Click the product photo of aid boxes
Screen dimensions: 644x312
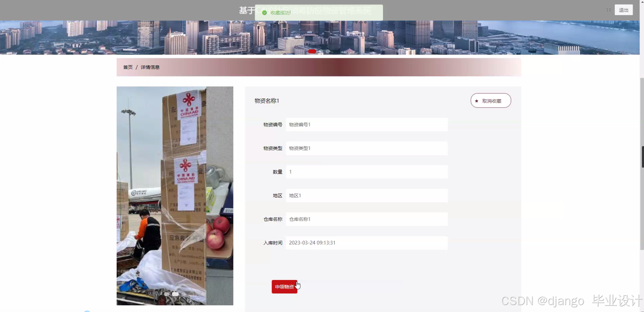click(175, 196)
